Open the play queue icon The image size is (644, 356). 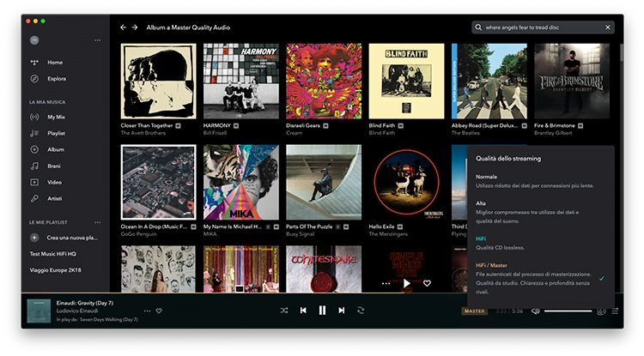coord(615,311)
